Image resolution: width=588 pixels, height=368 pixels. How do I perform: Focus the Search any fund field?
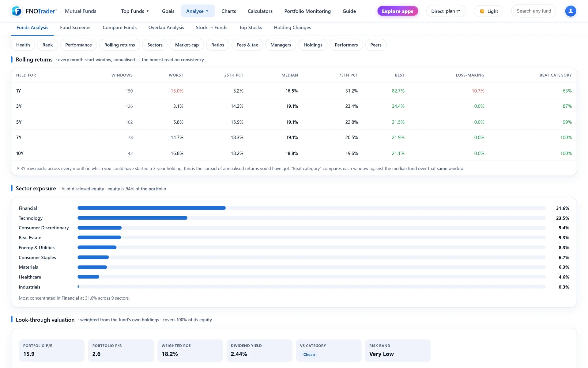[x=533, y=11]
